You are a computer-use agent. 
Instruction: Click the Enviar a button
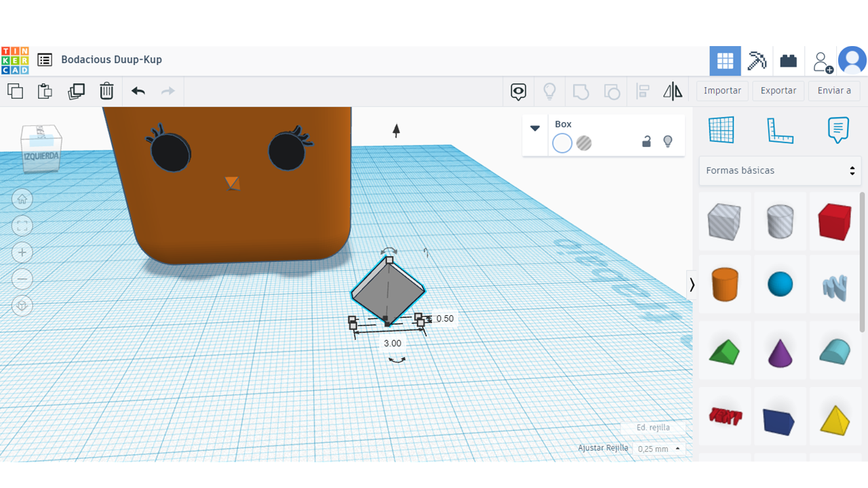coord(834,91)
